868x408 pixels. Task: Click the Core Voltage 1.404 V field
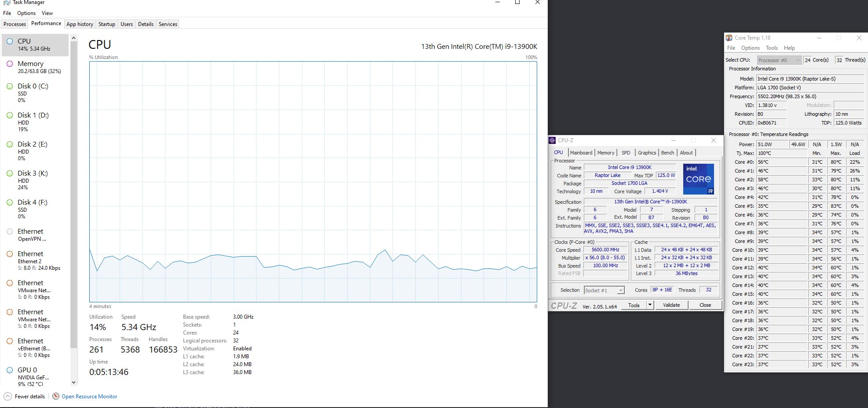pos(660,191)
